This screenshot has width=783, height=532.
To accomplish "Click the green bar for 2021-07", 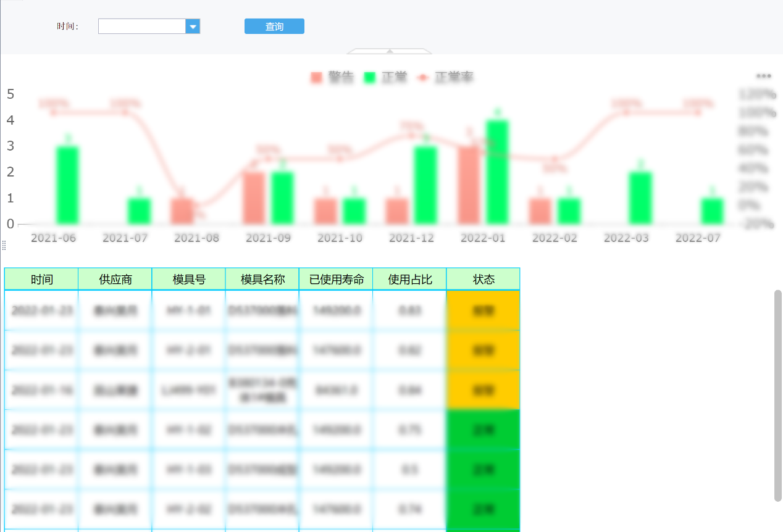I will click(x=140, y=211).
